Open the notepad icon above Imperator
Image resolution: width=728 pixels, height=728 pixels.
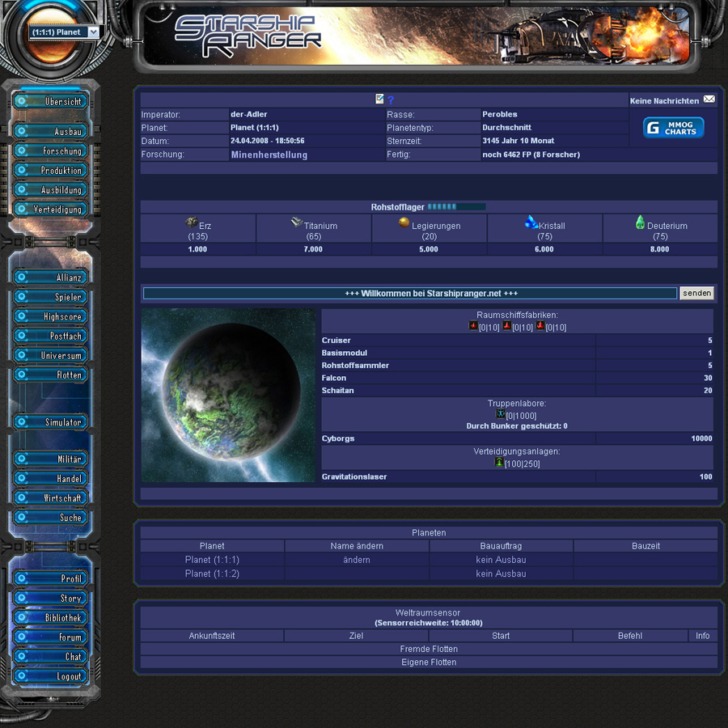click(x=379, y=99)
